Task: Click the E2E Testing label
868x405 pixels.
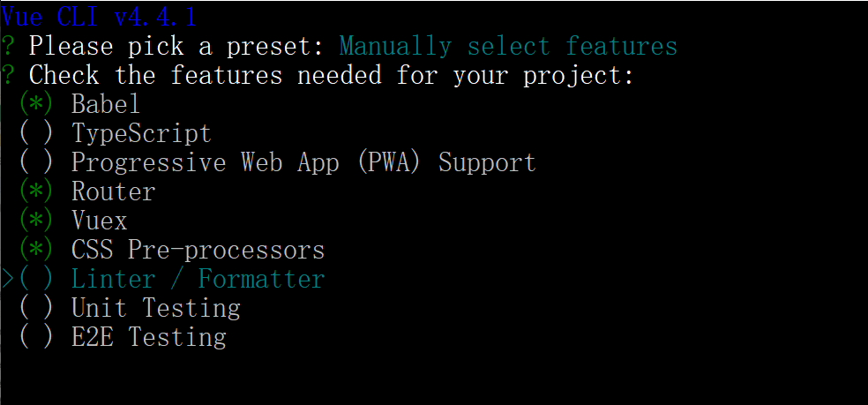Action: [148, 337]
